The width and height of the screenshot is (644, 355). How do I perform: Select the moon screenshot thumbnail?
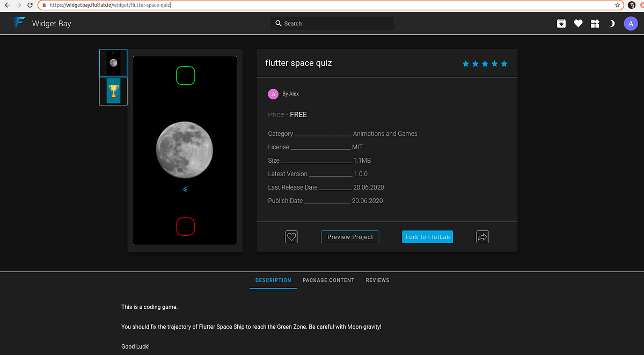(113, 62)
